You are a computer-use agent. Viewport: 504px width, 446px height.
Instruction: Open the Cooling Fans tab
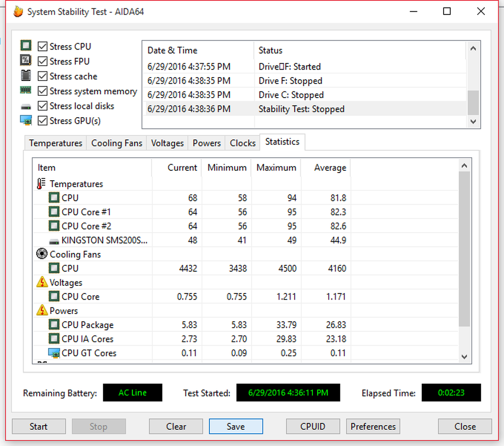click(117, 143)
